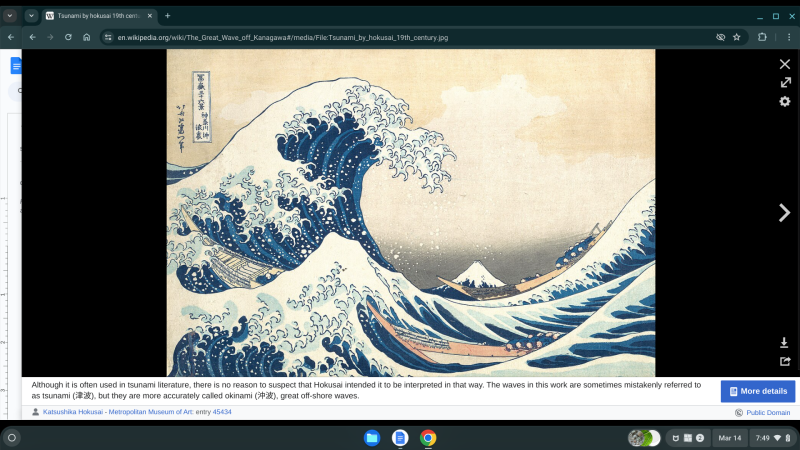Click the Great Wave image
Screen dimensions: 800x450
coord(411,213)
